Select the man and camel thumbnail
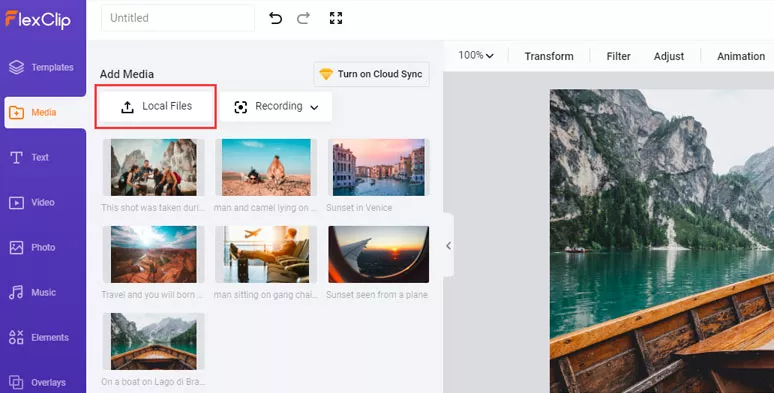 pyautogui.click(x=266, y=167)
